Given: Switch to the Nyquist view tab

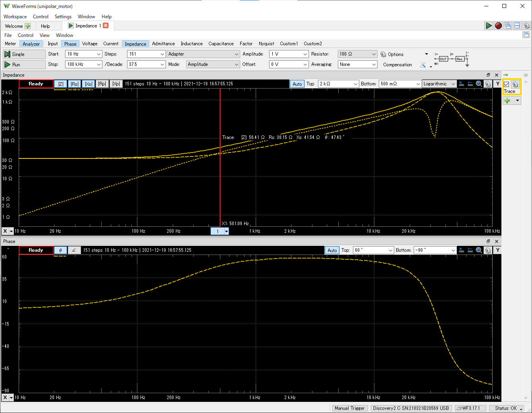Looking at the screenshot, I should click(266, 44).
